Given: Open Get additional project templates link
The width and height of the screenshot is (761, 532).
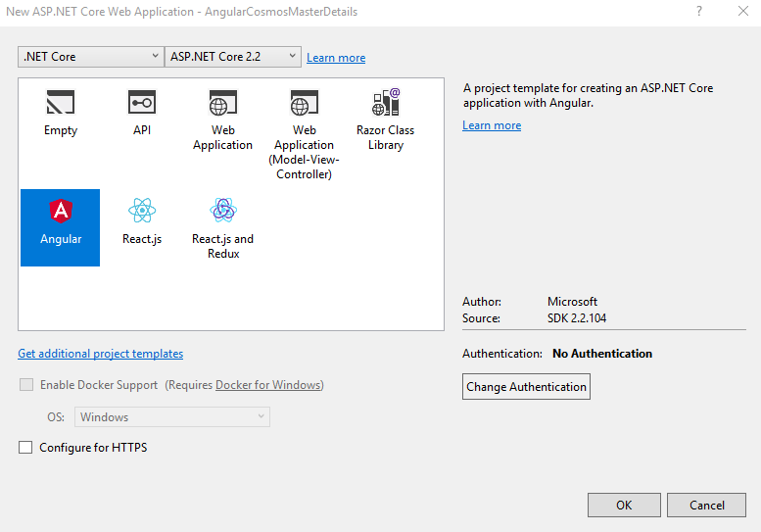Looking at the screenshot, I should (100, 354).
